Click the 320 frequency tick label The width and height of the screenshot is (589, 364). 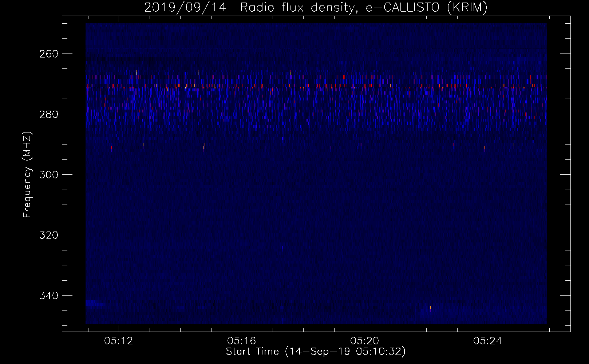48,235
